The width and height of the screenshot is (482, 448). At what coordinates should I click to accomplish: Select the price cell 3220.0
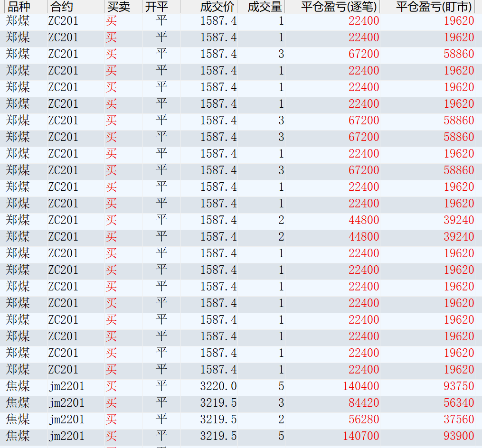[218, 386]
